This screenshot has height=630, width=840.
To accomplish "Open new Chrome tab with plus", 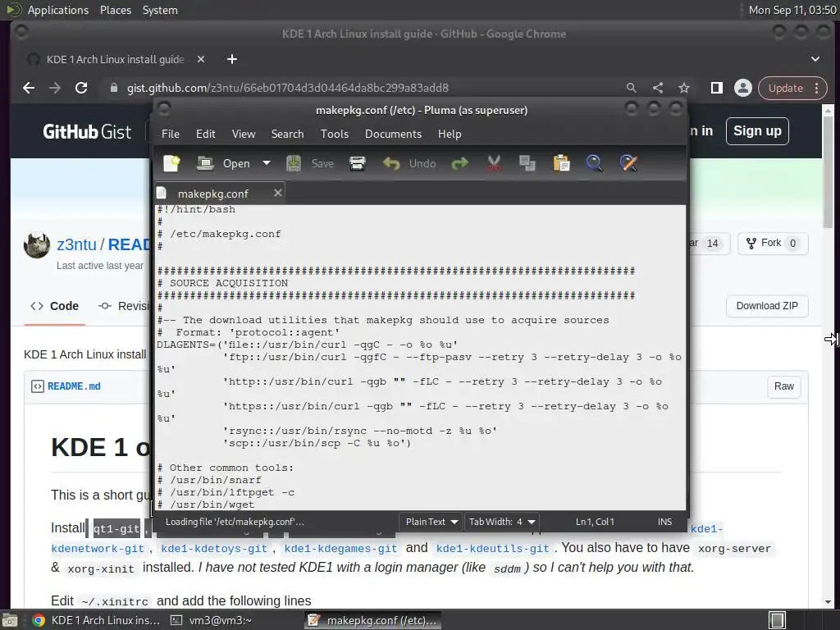I will (232, 59).
